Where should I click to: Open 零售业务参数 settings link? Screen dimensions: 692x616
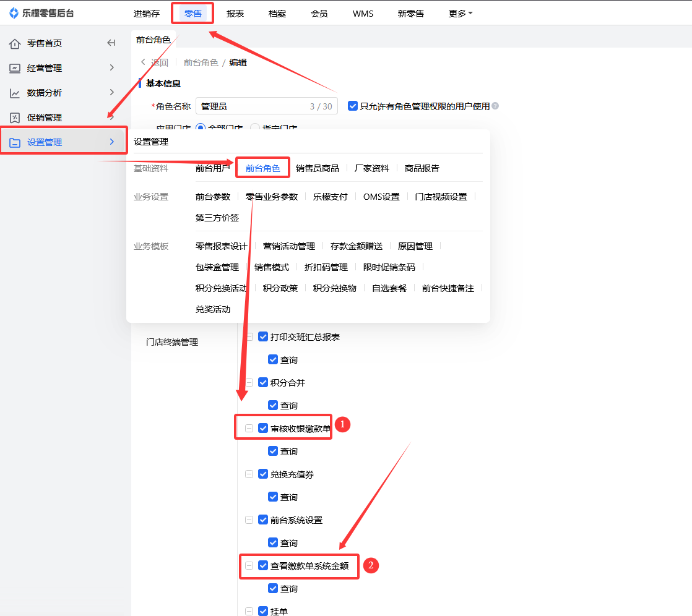pyautogui.click(x=272, y=197)
